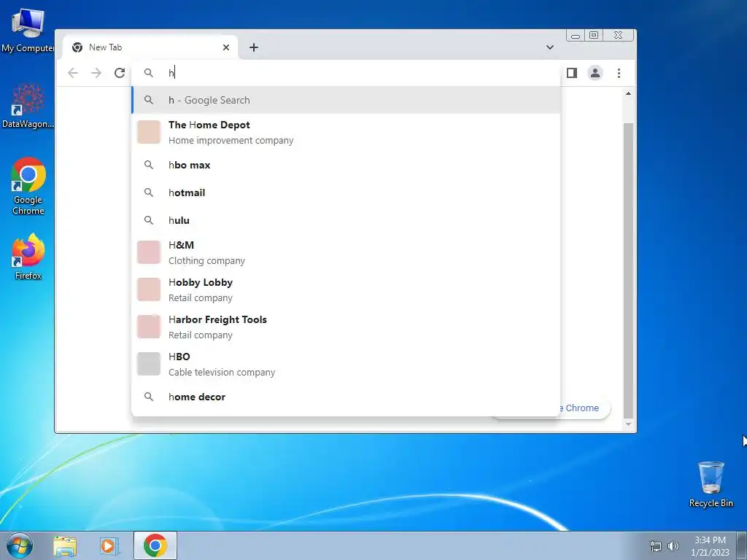
Task: Open the Chrome side panel
Action: 572,73
